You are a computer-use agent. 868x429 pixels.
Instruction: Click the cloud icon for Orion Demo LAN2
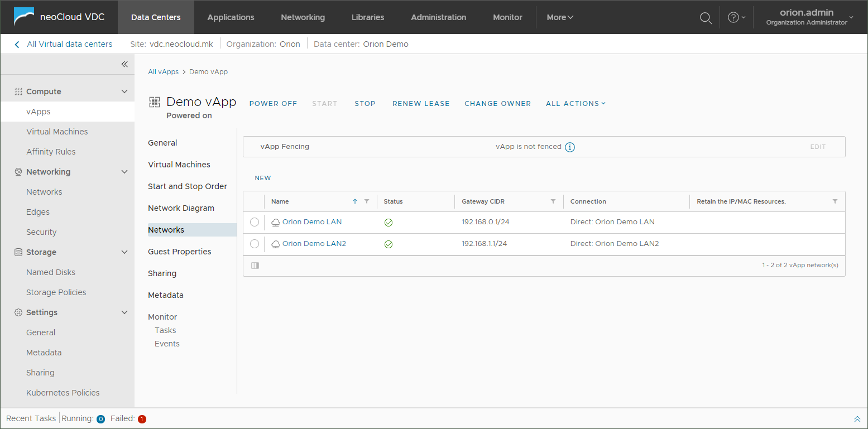(x=276, y=244)
